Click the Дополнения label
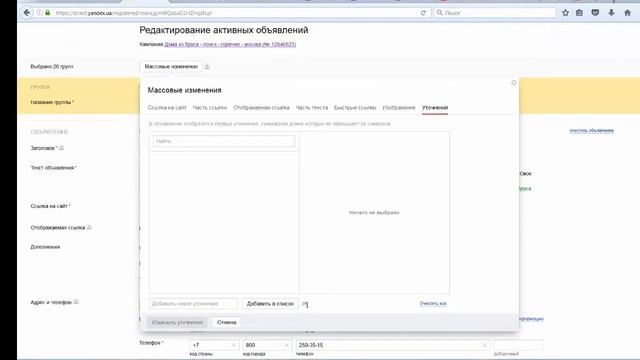Screen dimensions: 640x360 (45, 247)
